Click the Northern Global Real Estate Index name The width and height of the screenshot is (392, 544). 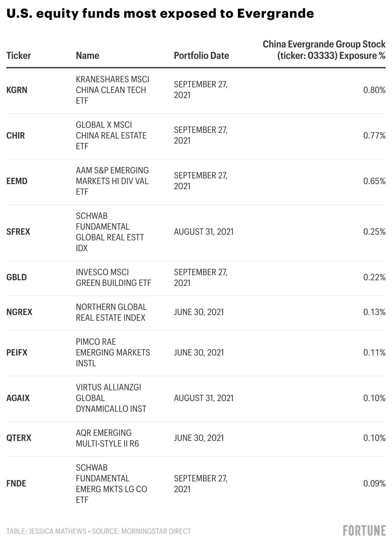[x=111, y=312]
